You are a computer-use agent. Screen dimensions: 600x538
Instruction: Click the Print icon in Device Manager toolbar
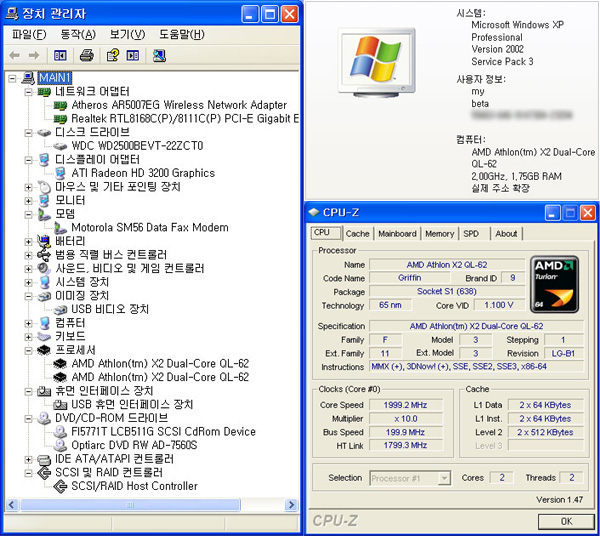pyautogui.click(x=87, y=56)
